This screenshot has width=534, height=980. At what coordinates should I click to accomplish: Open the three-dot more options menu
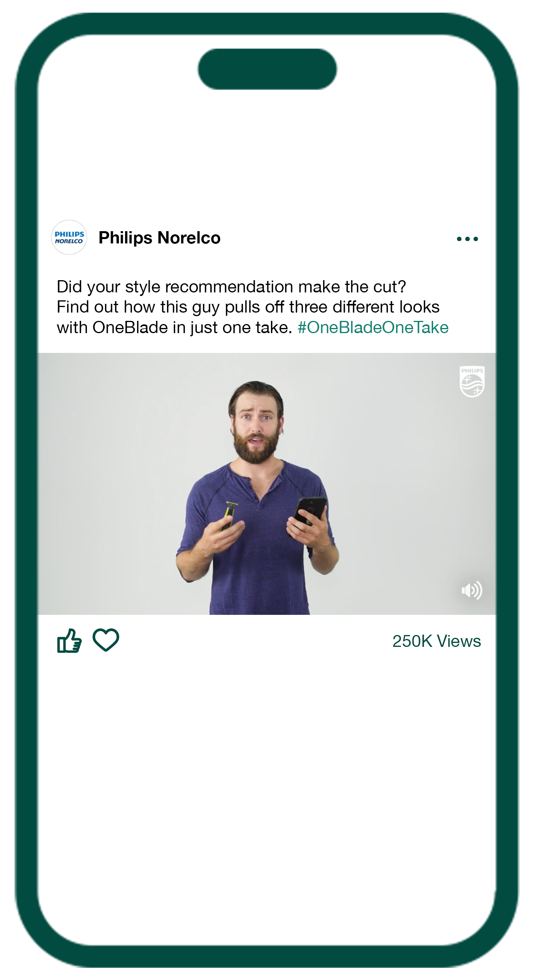coord(467,239)
